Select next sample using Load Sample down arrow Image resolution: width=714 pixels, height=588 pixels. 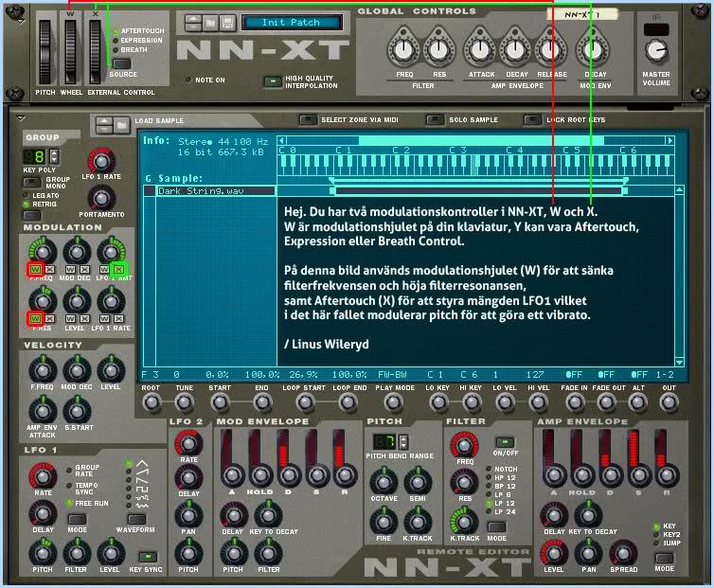click(x=105, y=129)
